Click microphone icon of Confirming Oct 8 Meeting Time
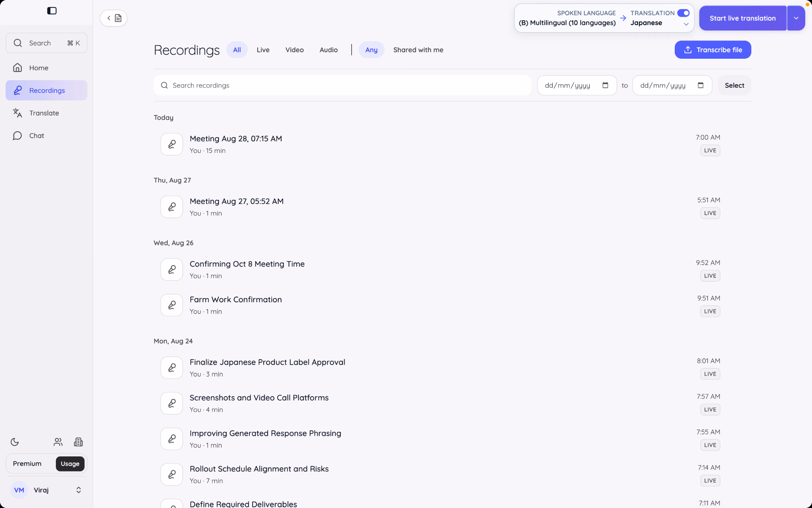The image size is (812, 508). [x=172, y=269]
